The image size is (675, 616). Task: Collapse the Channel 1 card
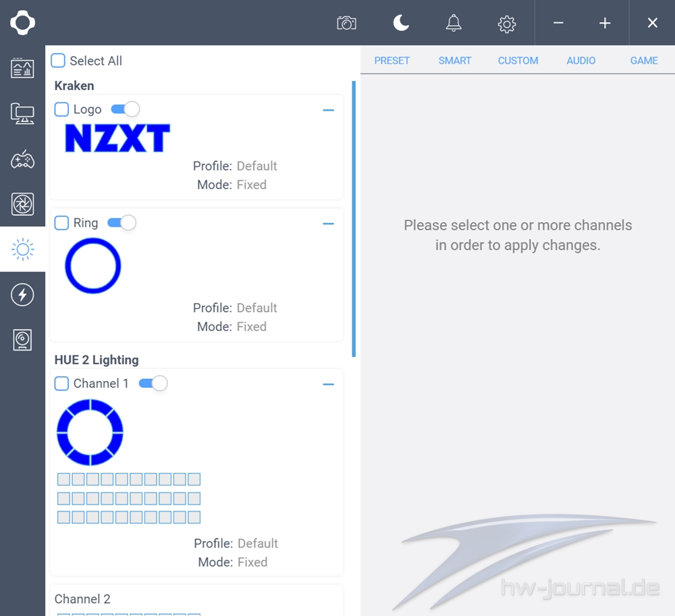click(x=329, y=384)
